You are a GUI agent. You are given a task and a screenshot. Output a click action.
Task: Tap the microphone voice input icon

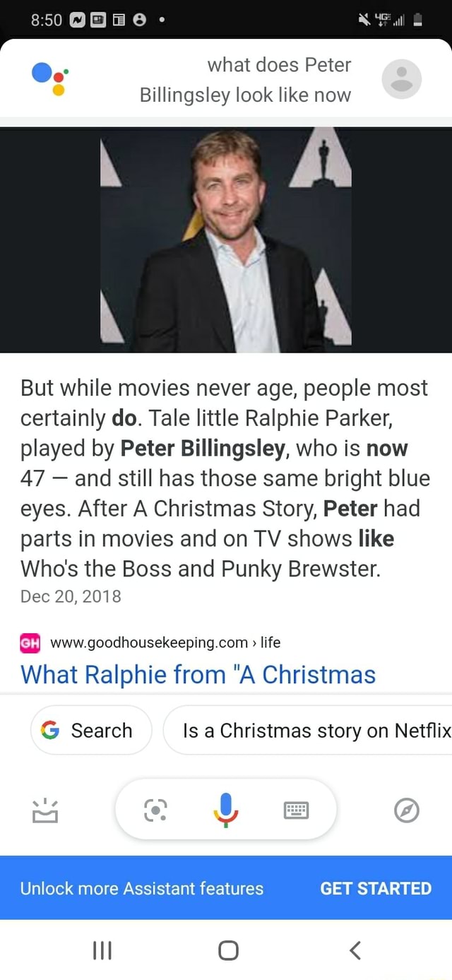click(225, 809)
